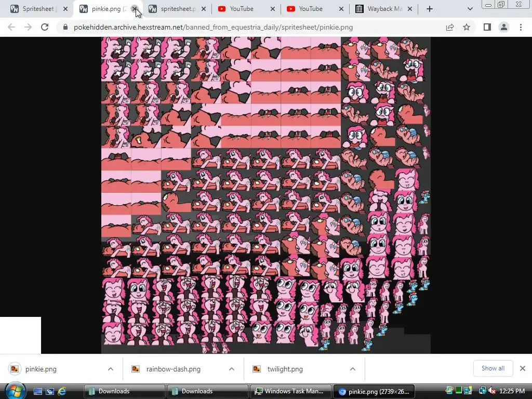Image resolution: width=532 pixels, height=399 pixels.
Task: Open the downloaded rainbow-dash.png file
Action: point(174,369)
